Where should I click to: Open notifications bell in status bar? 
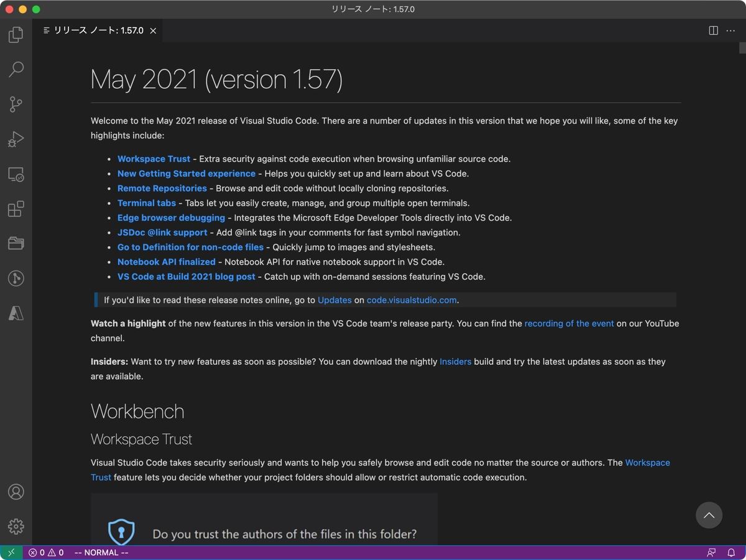click(732, 553)
